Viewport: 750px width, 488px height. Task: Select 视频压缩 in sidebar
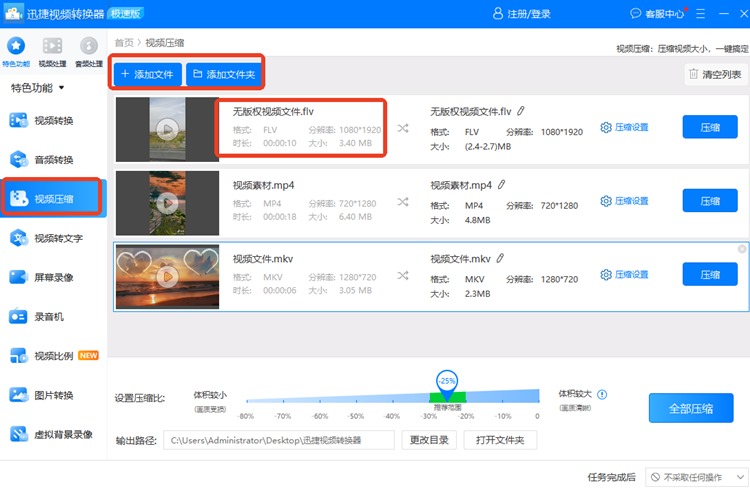pos(53,198)
